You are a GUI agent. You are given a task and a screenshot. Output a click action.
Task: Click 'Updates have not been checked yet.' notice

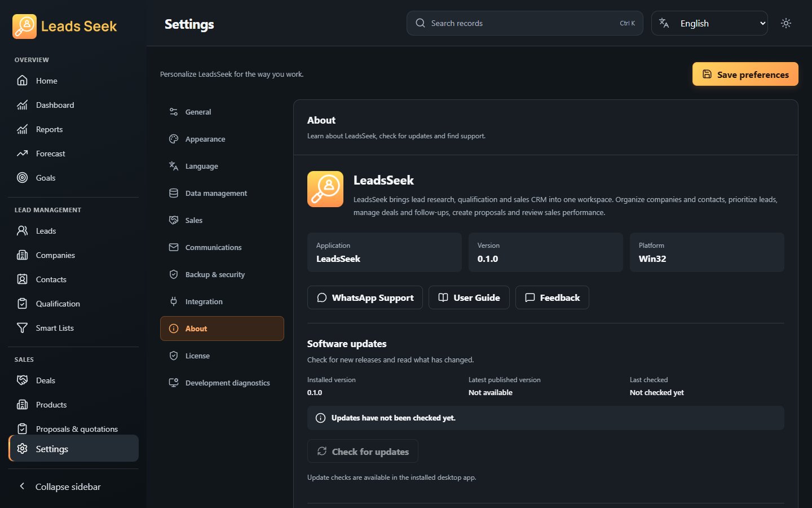(x=546, y=418)
